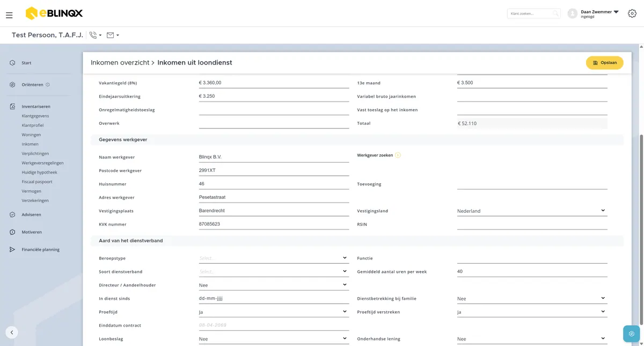Click the eBlinqx logo

[54, 13]
